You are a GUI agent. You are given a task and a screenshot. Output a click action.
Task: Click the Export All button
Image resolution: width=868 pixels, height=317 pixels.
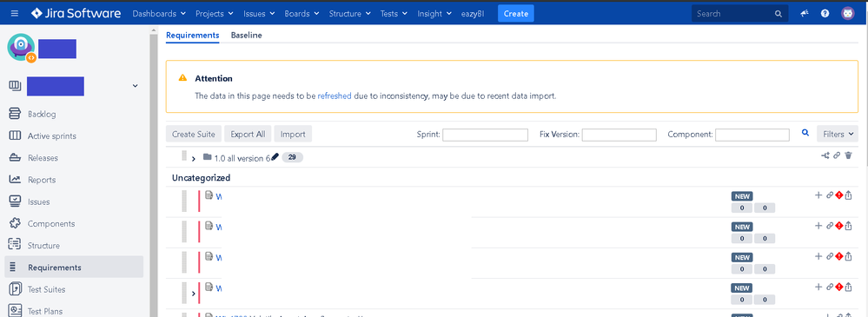click(x=248, y=134)
